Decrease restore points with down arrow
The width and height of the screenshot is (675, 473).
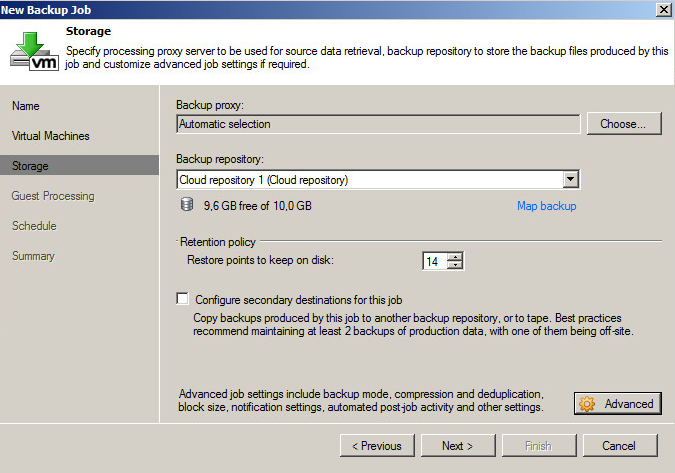click(x=456, y=266)
